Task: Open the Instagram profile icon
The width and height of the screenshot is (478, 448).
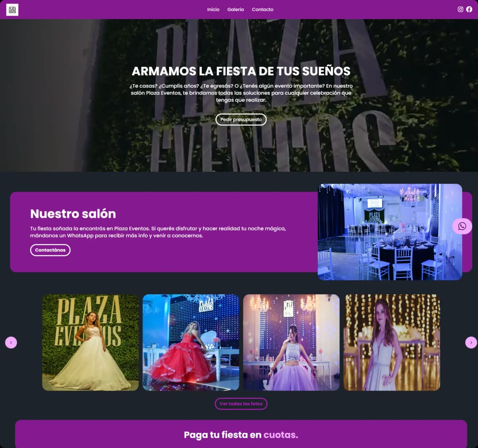Action: coord(460,9)
